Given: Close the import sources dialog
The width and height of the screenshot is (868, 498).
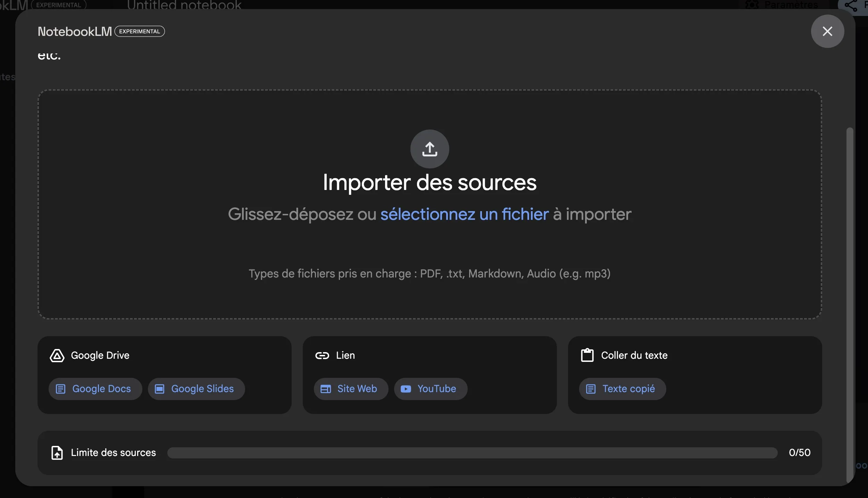Looking at the screenshot, I should (x=827, y=31).
